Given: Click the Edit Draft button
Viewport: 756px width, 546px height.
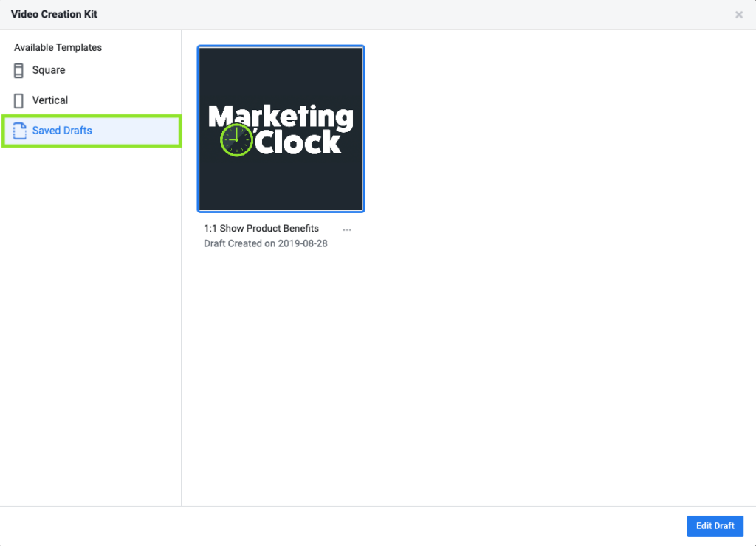Looking at the screenshot, I should tap(715, 526).
